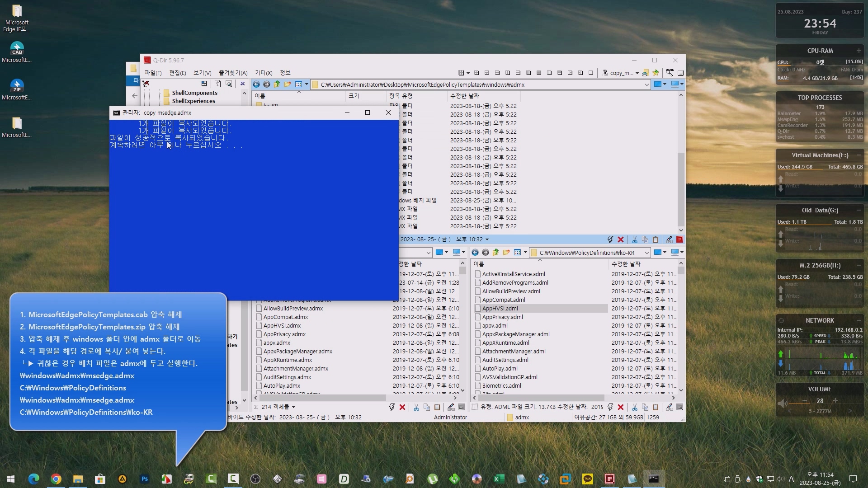This screenshot has width=868, height=488.
Task: Open the 정보 menu in Q-Dir
Action: (285, 73)
